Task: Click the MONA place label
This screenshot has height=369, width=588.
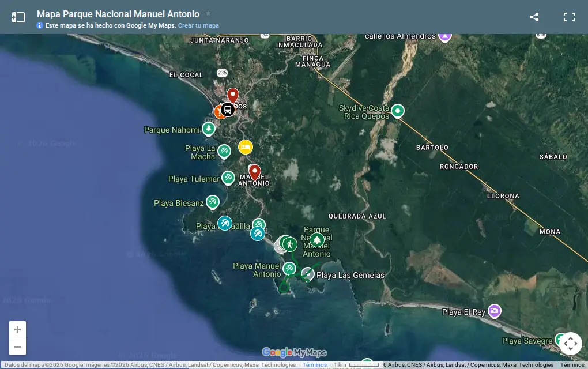Action: click(x=550, y=232)
